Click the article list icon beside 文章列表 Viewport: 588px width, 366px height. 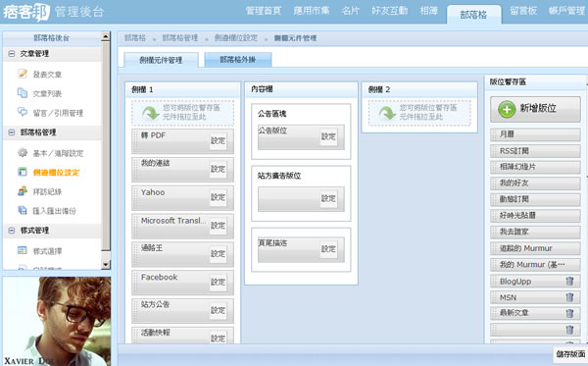23,92
